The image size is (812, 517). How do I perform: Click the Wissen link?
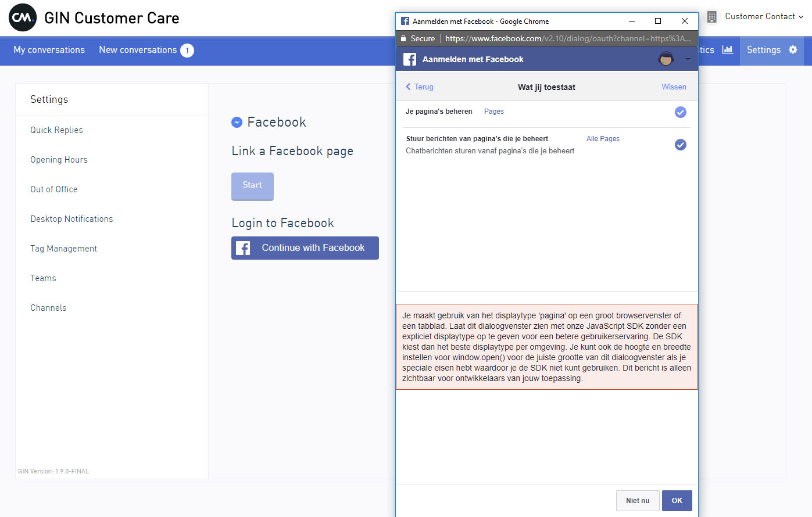click(x=674, y=87)
